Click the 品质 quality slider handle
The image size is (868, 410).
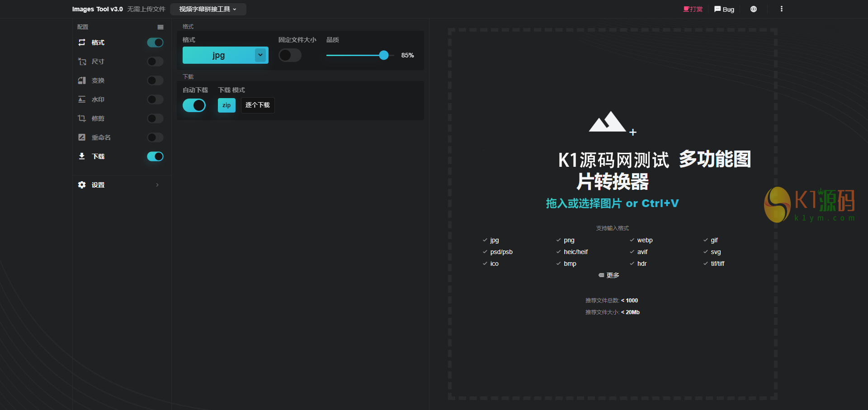pyautogui.click(x=384, y=55)
